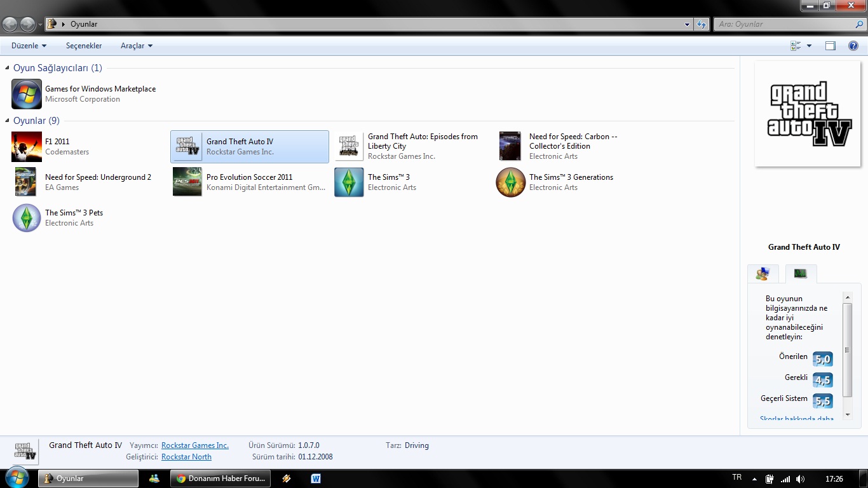Open the Rockstar North developer link
The height and width of the screenshot is (488, 868).
click(x=186, y=457)
